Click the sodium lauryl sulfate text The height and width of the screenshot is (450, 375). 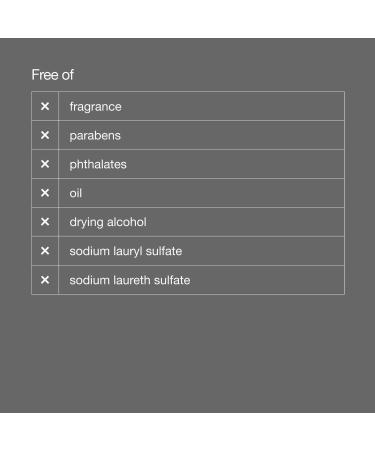126,251
